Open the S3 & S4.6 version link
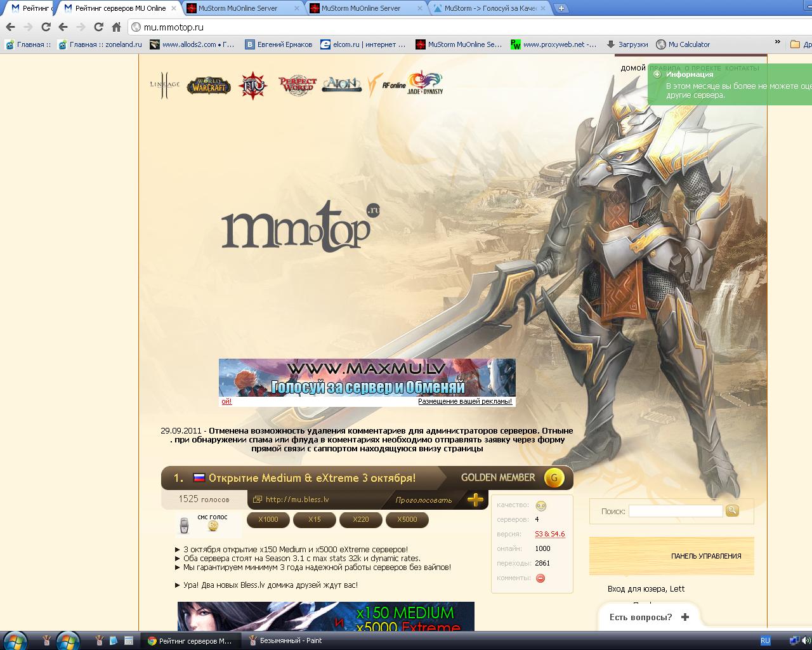The height and width of the screenshot is (650, 812). point(550,534)
